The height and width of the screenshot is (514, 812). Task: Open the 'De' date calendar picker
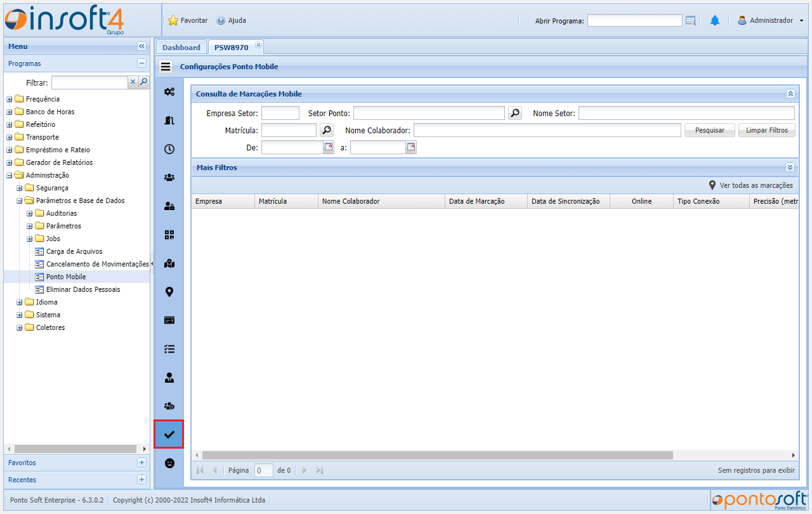tap(329, 147)
